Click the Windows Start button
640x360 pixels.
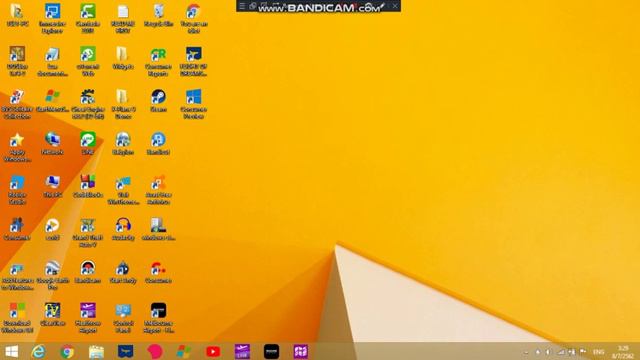(x=11, y=351)
